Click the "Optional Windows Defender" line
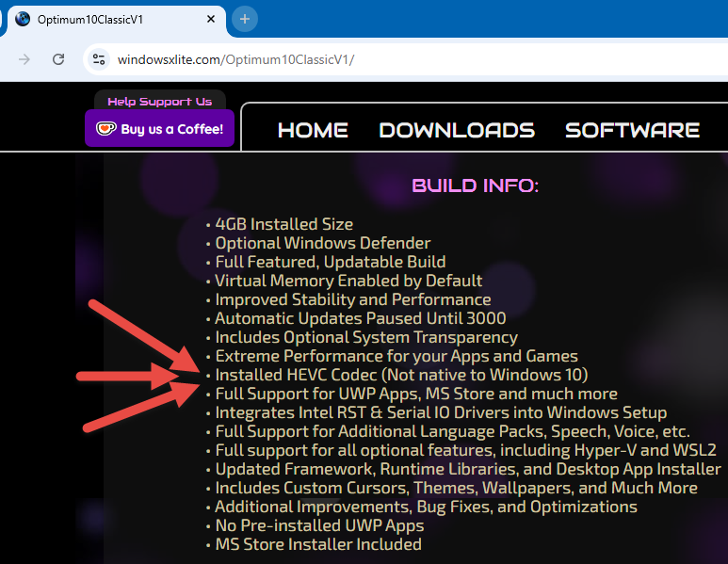 pos(322,243)
